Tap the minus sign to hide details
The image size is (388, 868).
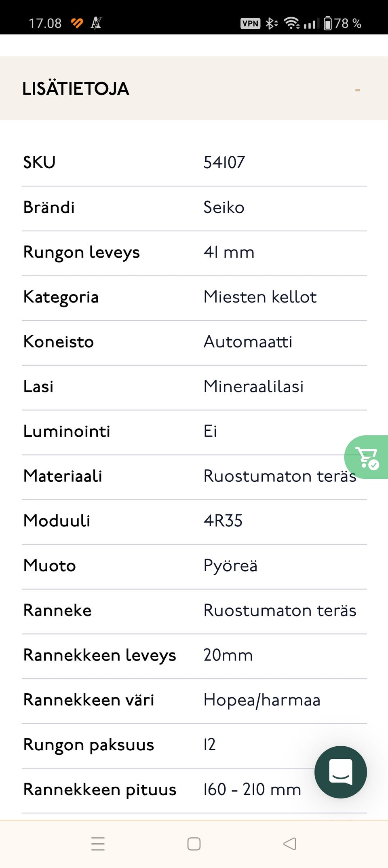tap(357, 90)
